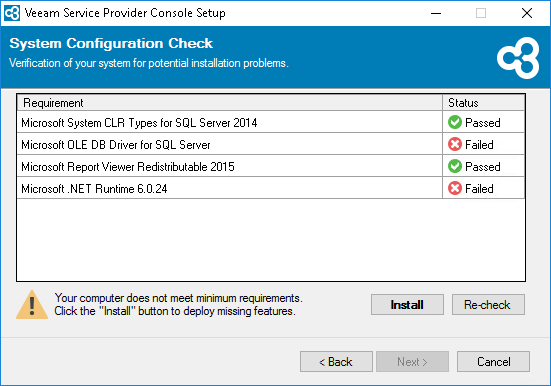Click the yellow warning triangle icon
This screenshot has height=386, width=551.
(32, 304)
